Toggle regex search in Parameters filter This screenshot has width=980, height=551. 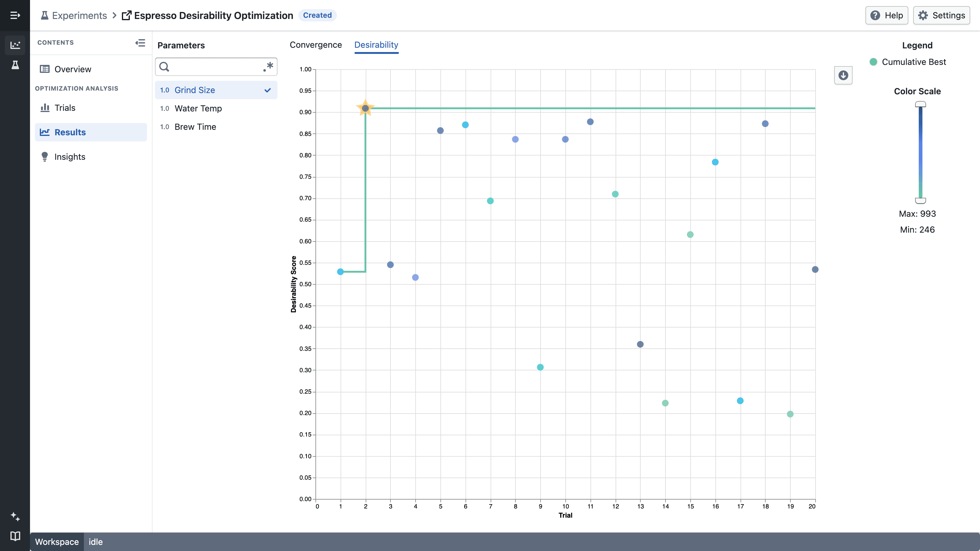[268, 66]
